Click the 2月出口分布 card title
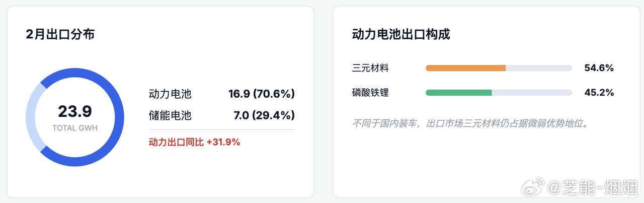The image size is (644, 203). [60, 34]
